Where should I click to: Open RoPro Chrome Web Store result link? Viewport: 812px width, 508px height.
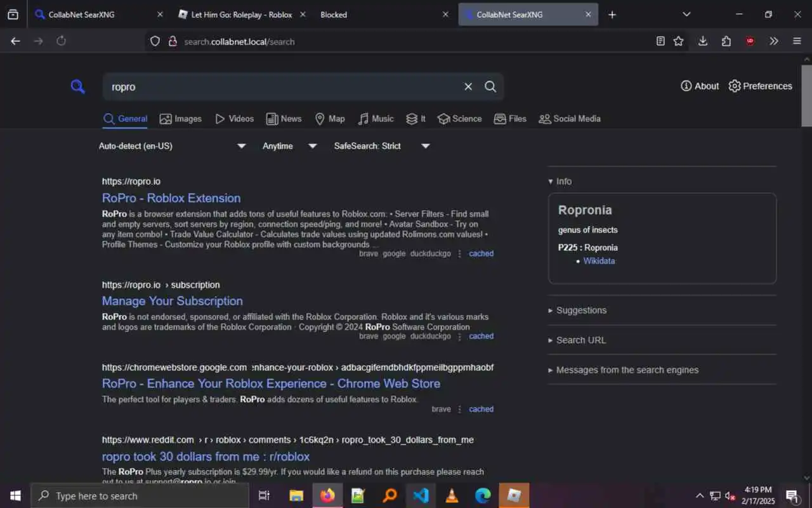coord(271,384)
